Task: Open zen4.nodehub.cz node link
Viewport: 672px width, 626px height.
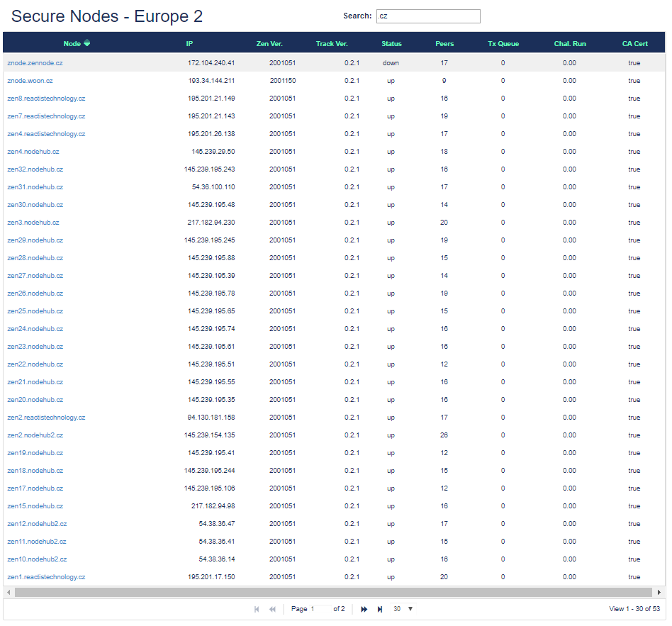Action: tap(33, 151)
